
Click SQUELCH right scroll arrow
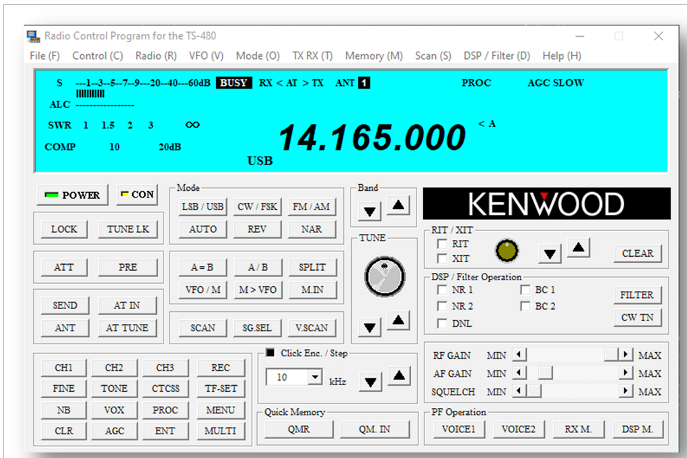(x=626, y=391)
